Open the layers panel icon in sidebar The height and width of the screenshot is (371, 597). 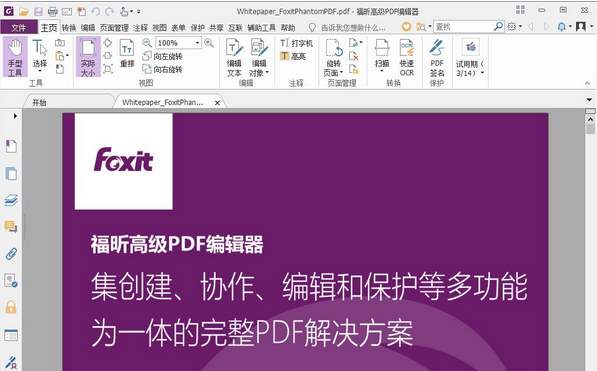11,200
